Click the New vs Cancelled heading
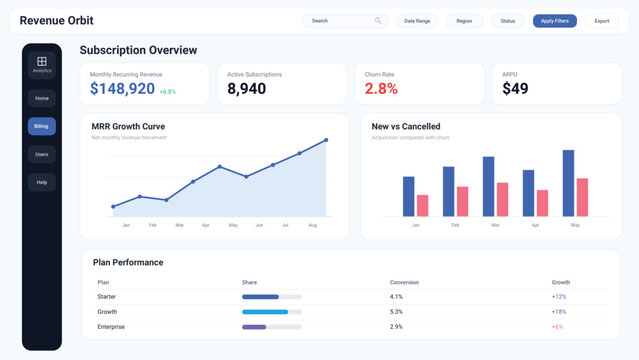The image size is (639, 360). (406, 126)
